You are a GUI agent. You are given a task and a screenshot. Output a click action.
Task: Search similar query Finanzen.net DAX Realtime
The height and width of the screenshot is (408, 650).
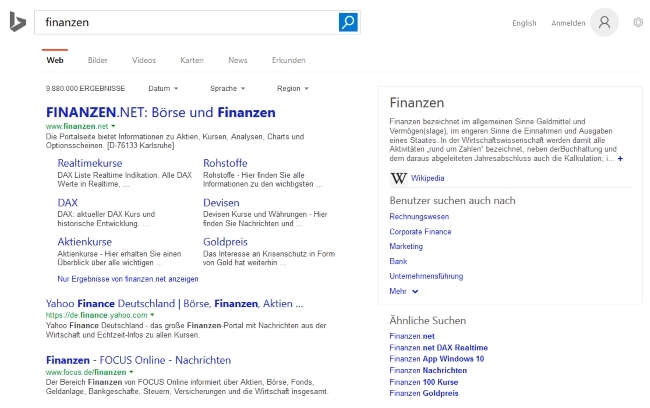click(439, 347)
